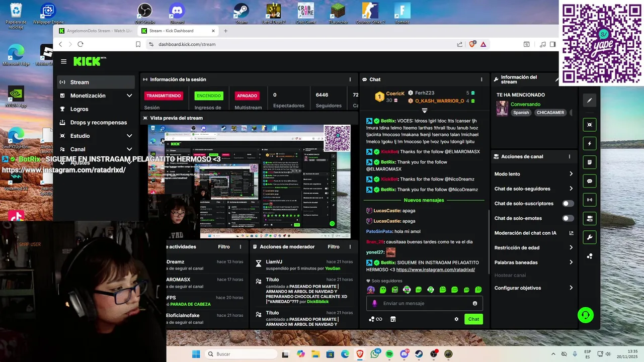
Task: Click the camera channel actions icon in right rail
Action: click(589, 219)
